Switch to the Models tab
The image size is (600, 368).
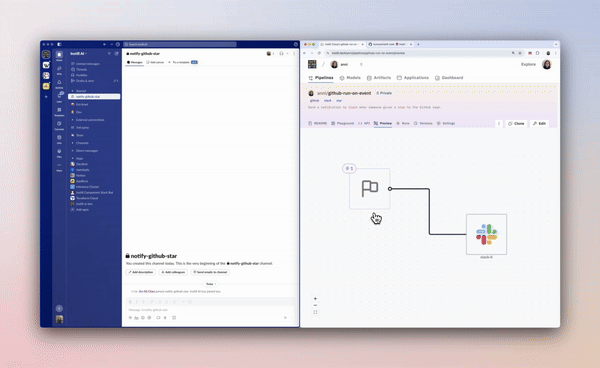click(x=350, y=78)
